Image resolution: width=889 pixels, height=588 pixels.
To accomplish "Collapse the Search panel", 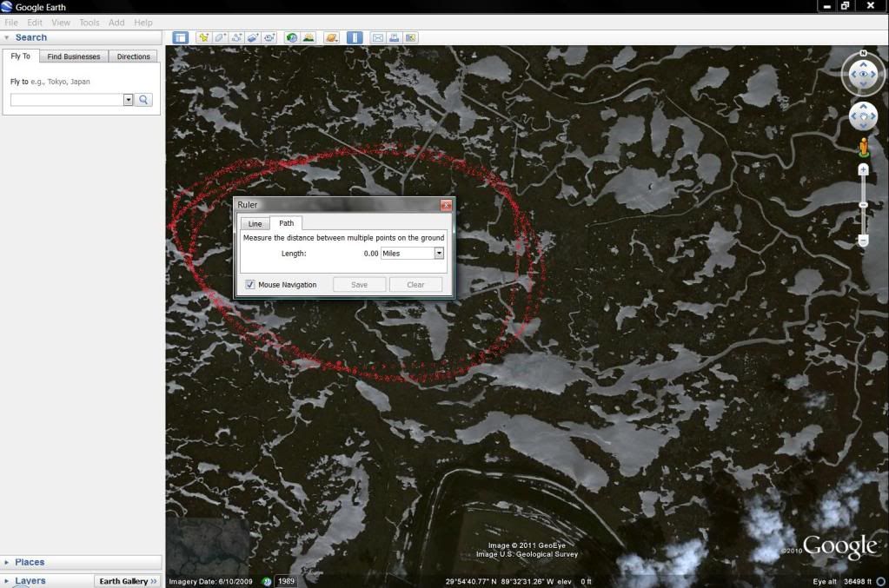I will pos(6,37).
